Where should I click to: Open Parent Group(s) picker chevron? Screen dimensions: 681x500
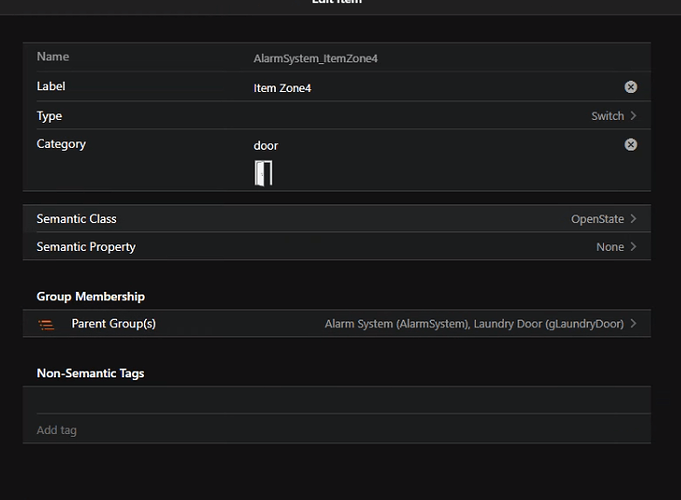(x=634, y=324)
